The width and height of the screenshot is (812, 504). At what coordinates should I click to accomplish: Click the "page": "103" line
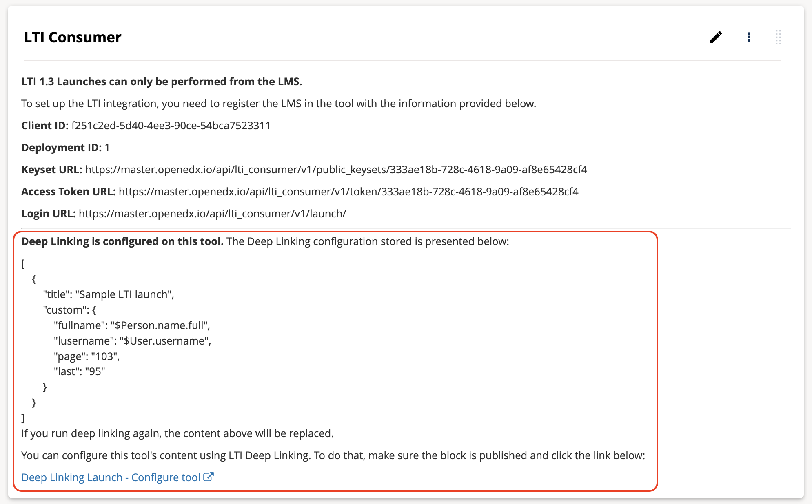click(x=87, y=356)
